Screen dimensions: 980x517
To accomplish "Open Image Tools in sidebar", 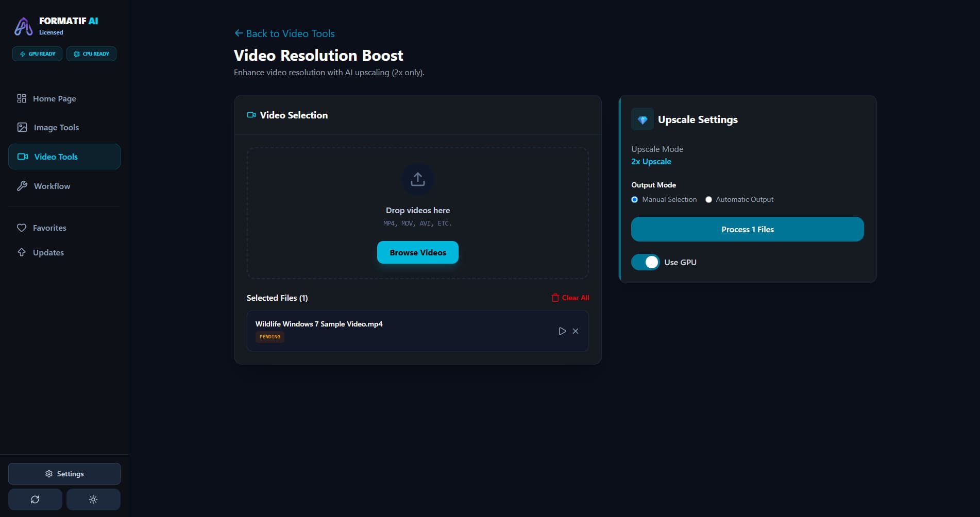I will pyautogui.click(x=64, y=127).
